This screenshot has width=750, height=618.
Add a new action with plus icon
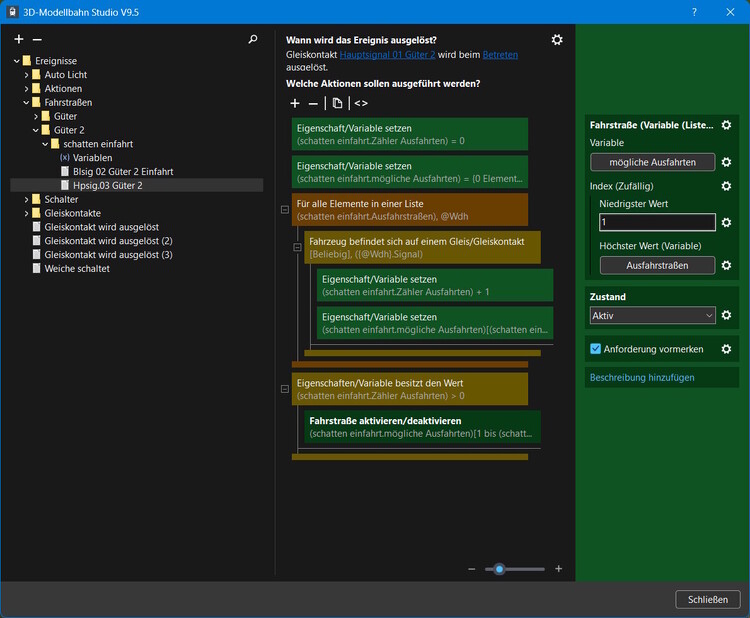pyautogui.click(x=295, y=103)
